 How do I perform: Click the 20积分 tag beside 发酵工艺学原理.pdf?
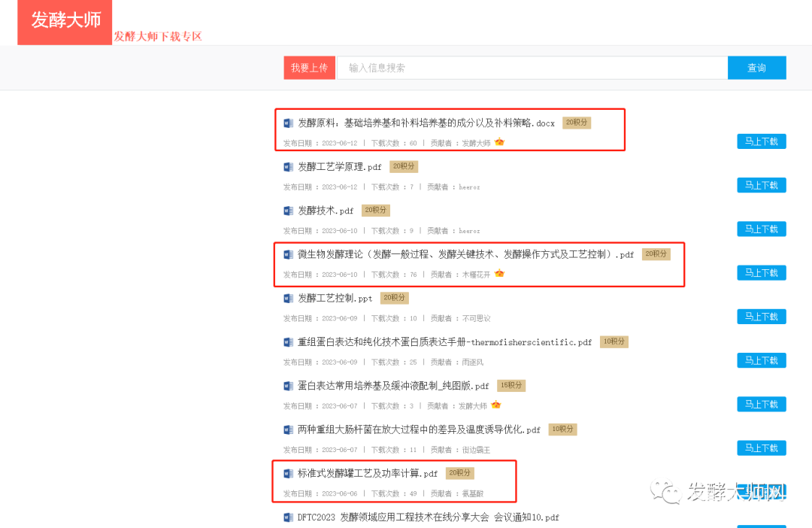[x=403, y=166]
